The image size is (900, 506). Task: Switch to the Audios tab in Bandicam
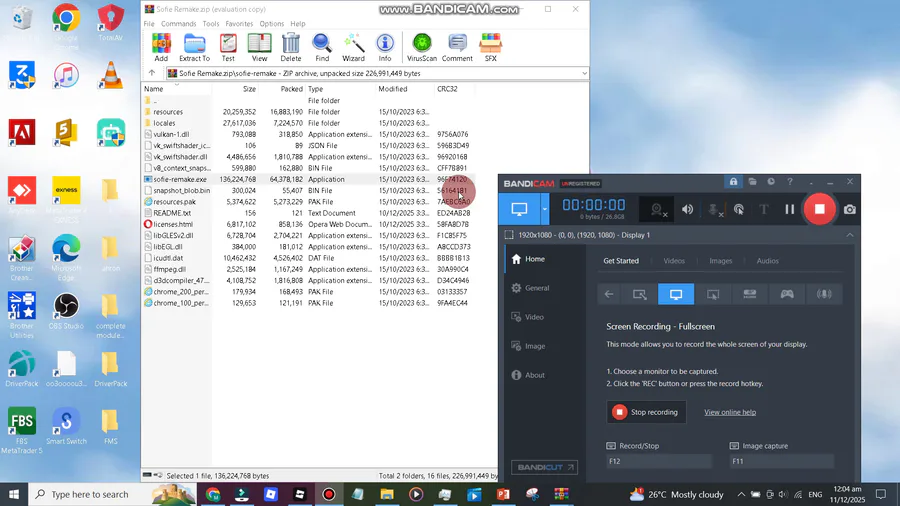click(x=767, y=261)
